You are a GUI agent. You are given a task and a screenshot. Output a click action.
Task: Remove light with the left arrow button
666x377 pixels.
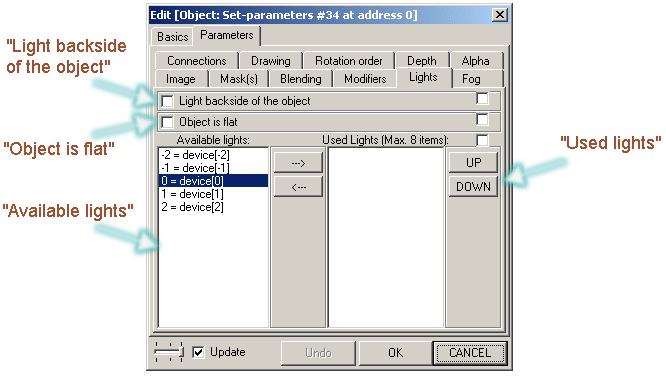pyautogui.click(x=298, y=187)
